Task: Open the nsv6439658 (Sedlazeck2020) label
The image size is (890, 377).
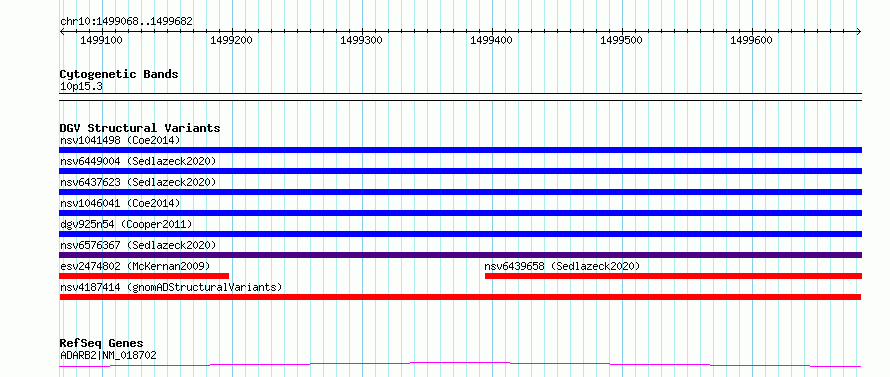Action: pyautogui.click(x=562, y=266)
